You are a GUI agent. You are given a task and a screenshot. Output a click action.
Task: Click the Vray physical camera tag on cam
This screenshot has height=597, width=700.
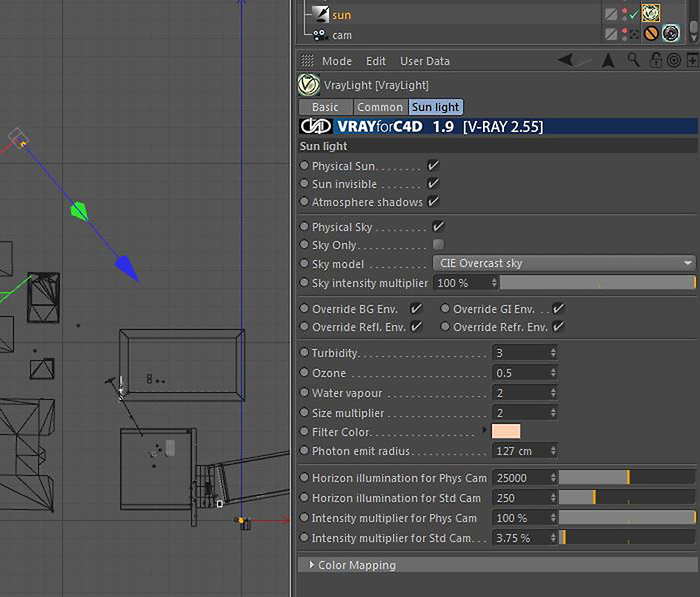pos(670,33)
